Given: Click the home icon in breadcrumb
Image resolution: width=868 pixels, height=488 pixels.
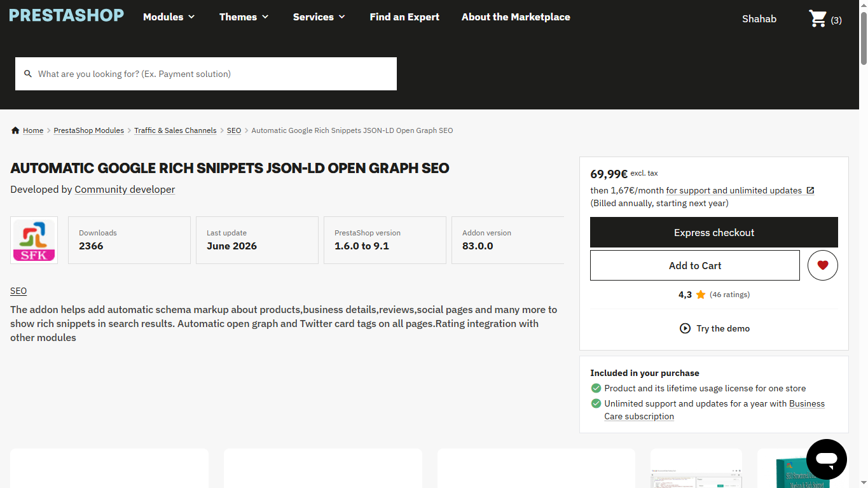Looking at the screenshot, I should pos(15,130).
